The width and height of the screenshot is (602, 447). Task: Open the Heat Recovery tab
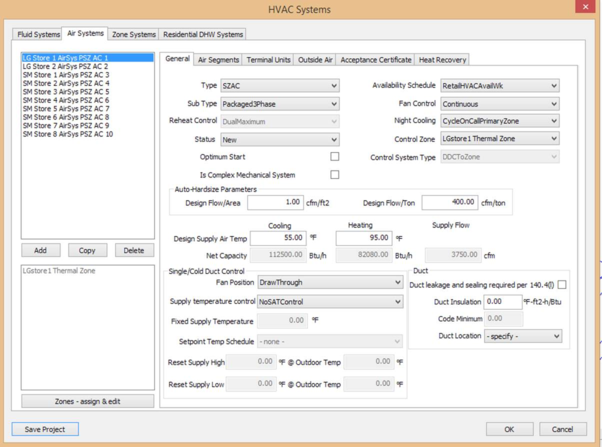tap(442, 60)
